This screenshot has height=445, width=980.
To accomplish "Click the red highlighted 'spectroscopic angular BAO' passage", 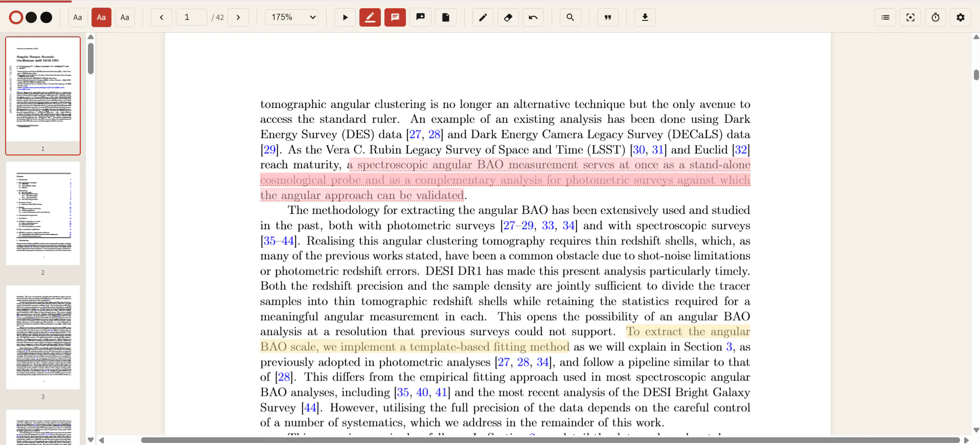I will coord(505,180).
